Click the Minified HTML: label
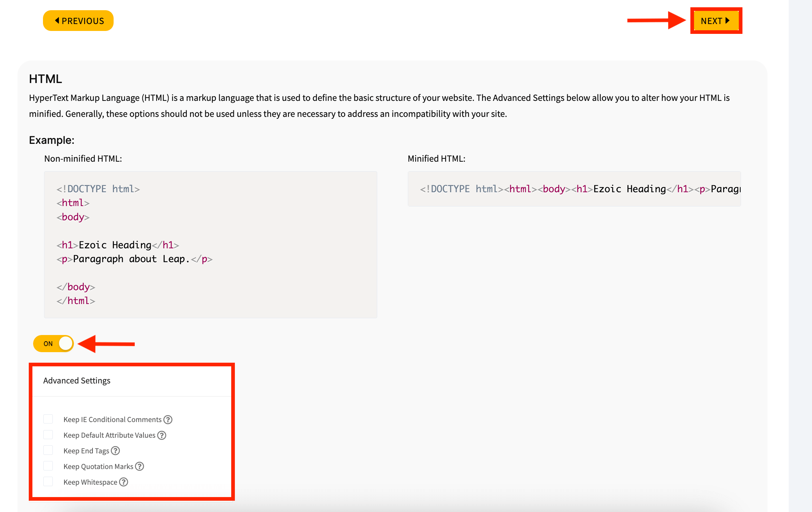Image resolution: width=812 pixels, height=512 pixels. (x=437, y=159)
